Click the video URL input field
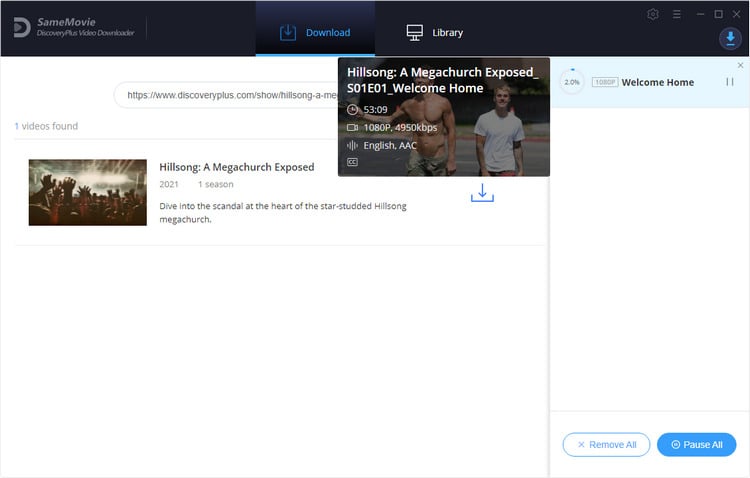This screenshot has height=478, width=750. pos(228,95)
